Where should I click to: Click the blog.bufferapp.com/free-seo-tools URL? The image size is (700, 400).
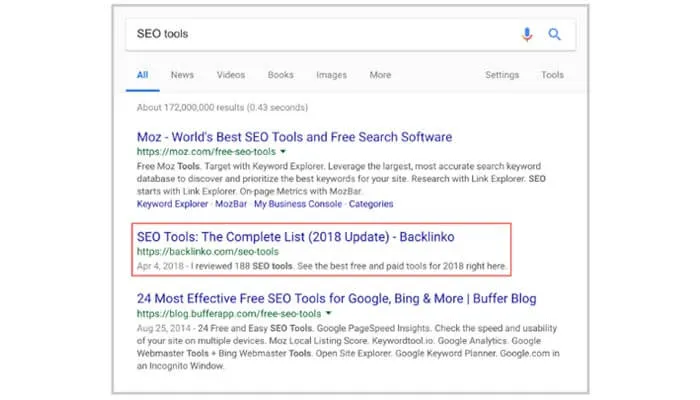(x=229, y=314)
